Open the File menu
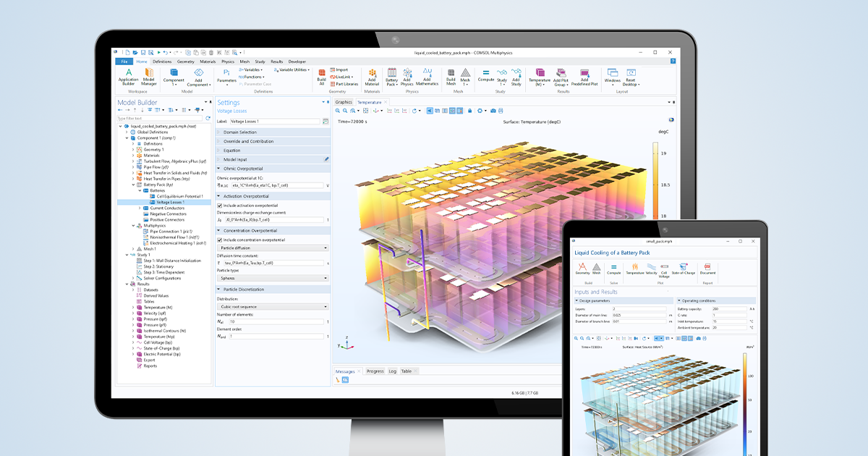Image resolution: width=868 pixels, height=456 pixels. (x=124, y=62)
